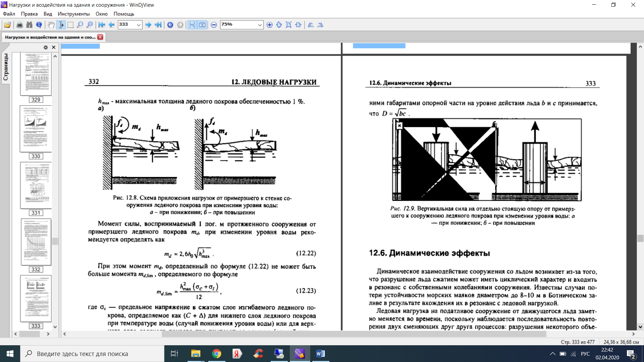This screenshot has height=362, width=644.
Task: Click the Страницы vertical side tab
Action: (x=6, y=67)
